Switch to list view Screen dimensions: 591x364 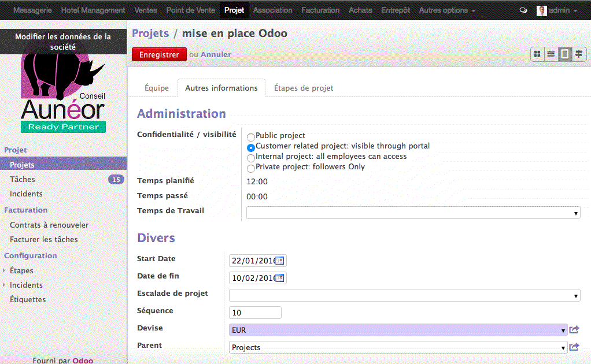coord(551,54)
